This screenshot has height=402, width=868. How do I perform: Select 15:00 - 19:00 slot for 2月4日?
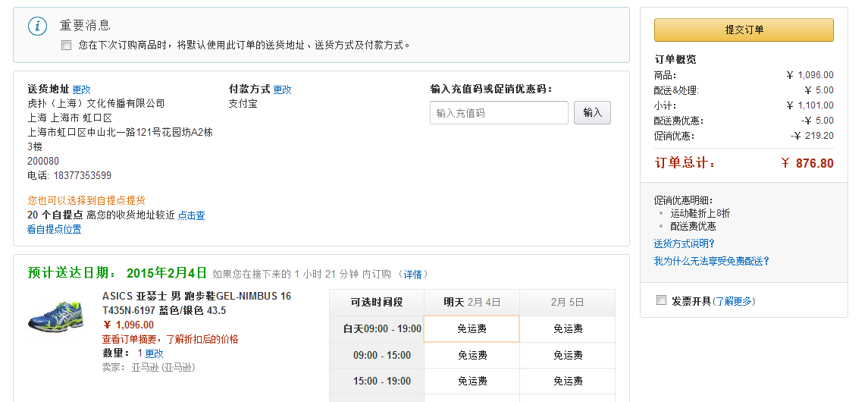[x=472, y=381]
